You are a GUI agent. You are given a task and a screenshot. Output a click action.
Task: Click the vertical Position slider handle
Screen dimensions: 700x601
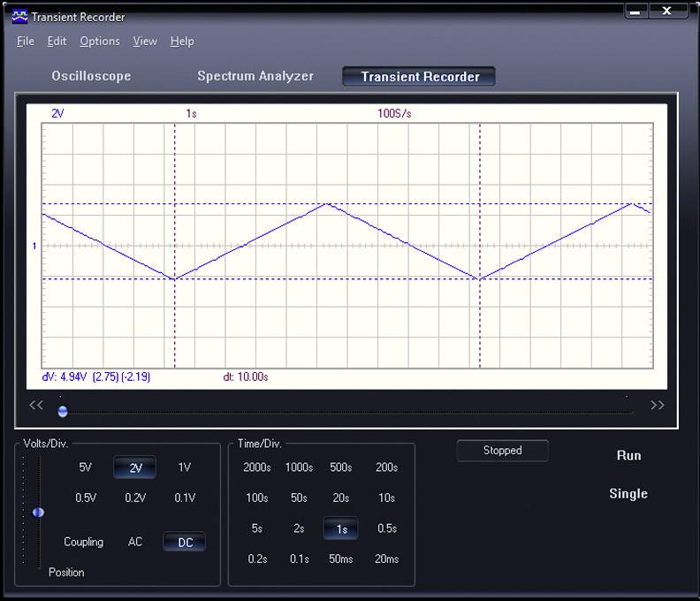pos(38,513)
